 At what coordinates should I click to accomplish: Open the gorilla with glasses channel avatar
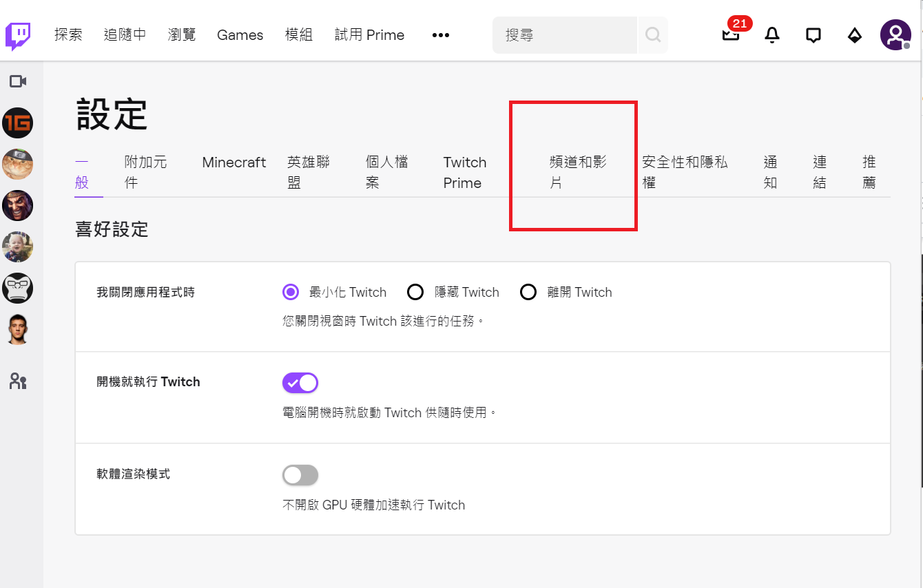pos(18,288)
